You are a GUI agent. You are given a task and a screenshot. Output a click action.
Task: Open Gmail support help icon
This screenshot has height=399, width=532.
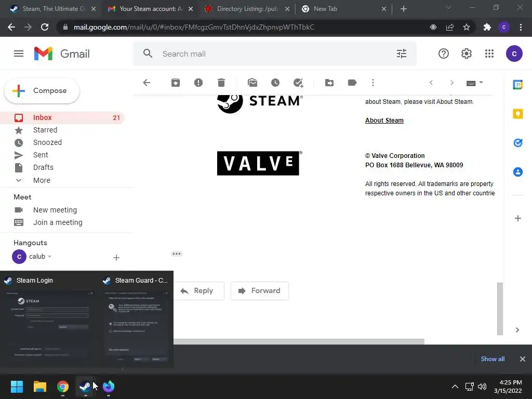[444, 54]
